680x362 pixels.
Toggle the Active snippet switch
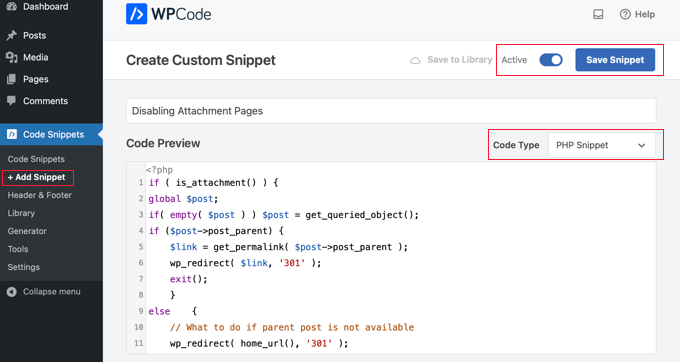[551, 60]
